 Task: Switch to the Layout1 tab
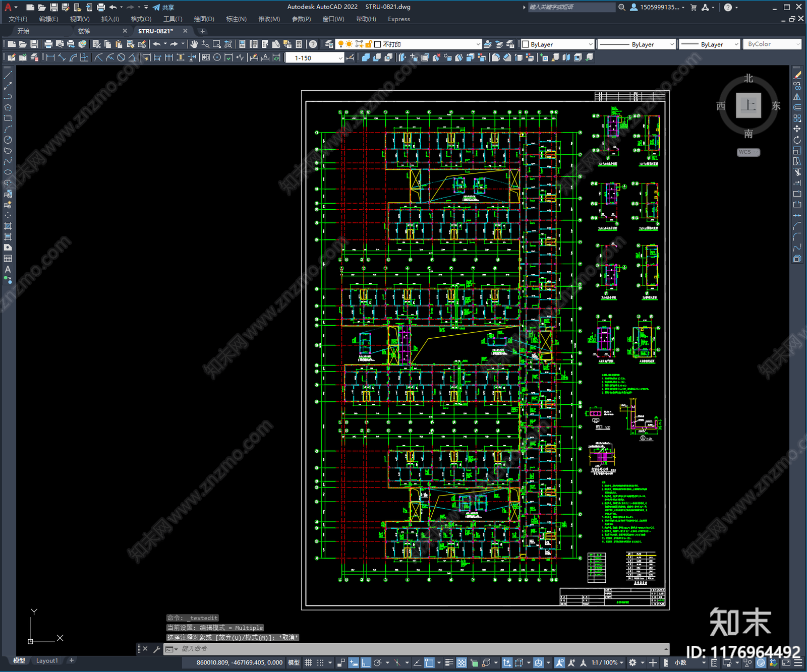[47, 660]
